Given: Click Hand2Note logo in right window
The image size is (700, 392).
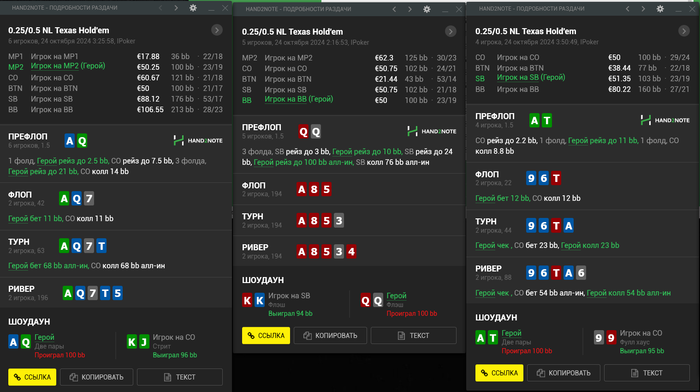Looking at the screenshot, I should click(665, 120).
